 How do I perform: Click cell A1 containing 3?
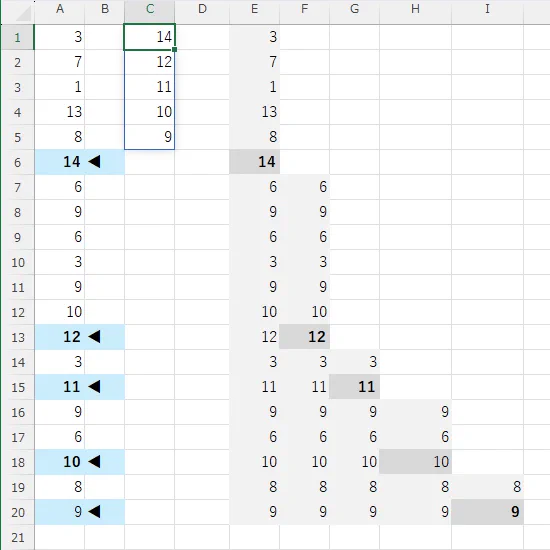[60, 37]
